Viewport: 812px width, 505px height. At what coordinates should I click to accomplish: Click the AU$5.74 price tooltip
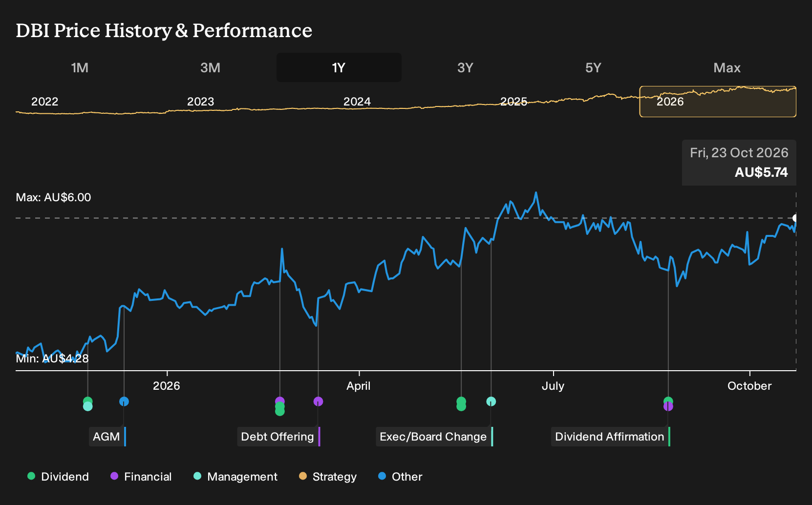click(x=739, y=163)
